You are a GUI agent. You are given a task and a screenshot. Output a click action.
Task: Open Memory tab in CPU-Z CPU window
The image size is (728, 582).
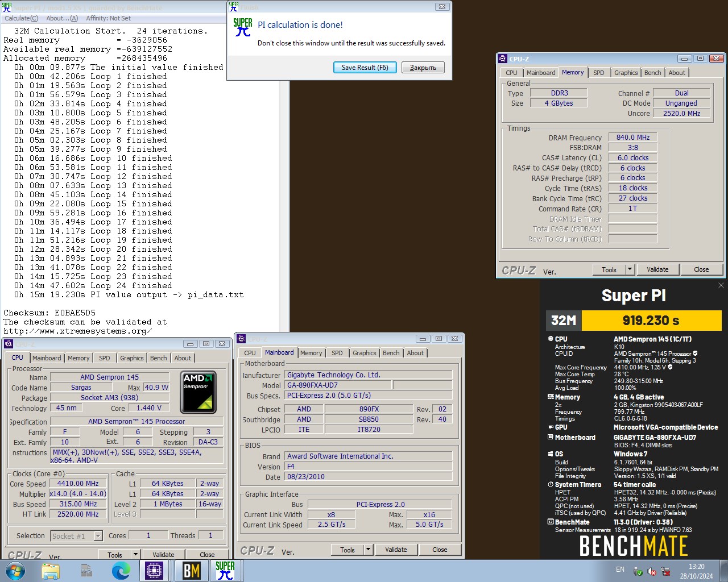[78, 358]
